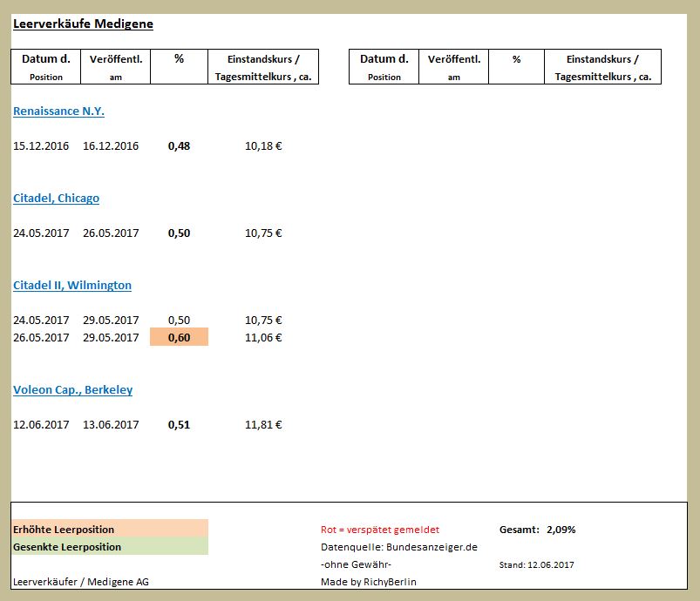Select the value 0,48
The height and width of the screenshot is (601, 700).
[x=179, y=146]
